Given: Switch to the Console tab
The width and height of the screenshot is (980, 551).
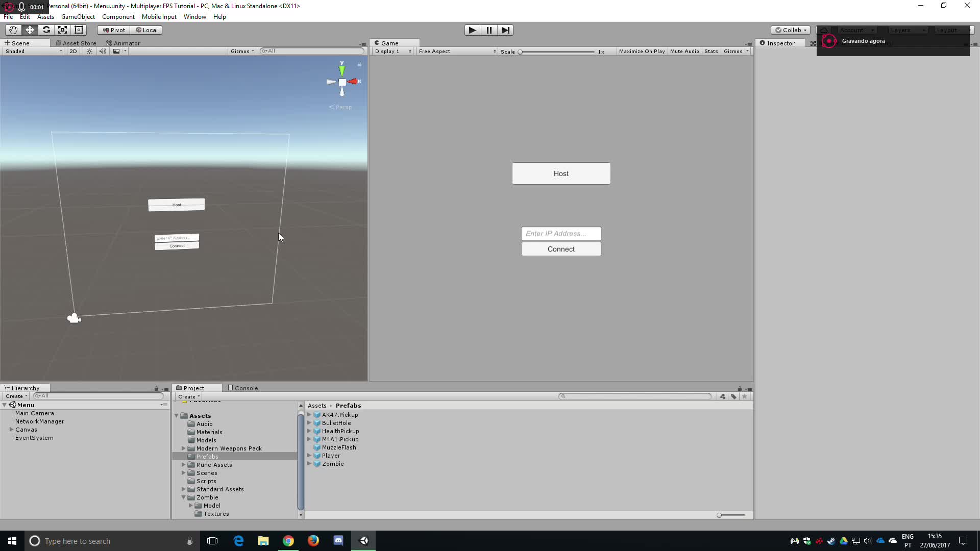Looking at the screenshot, I should (x=243, y=388).
